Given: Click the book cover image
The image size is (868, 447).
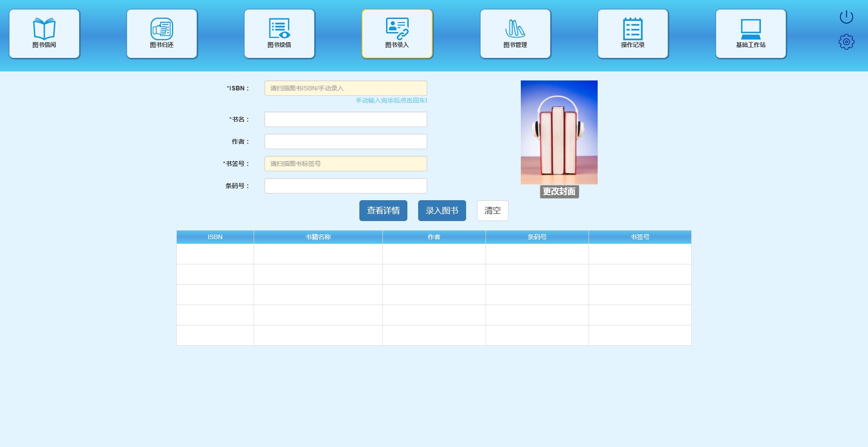Looking at the screenshot, I should click(x=559, y=132).
